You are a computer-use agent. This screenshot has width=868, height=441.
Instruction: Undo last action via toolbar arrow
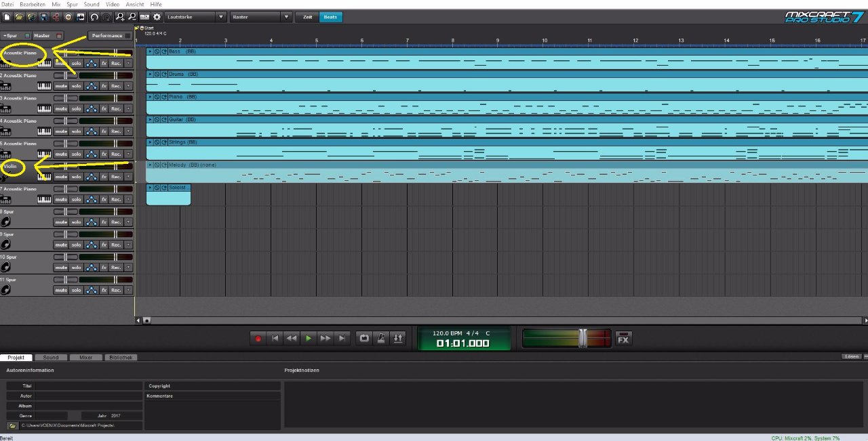[94, 16]
